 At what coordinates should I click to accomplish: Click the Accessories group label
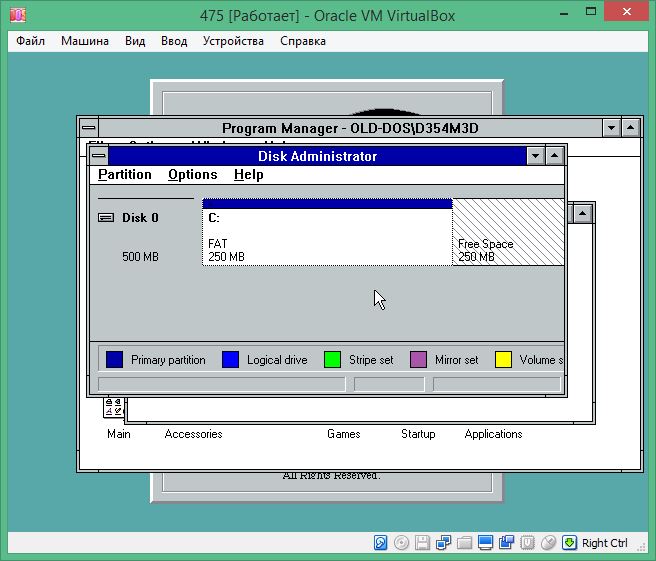point(193,434)
